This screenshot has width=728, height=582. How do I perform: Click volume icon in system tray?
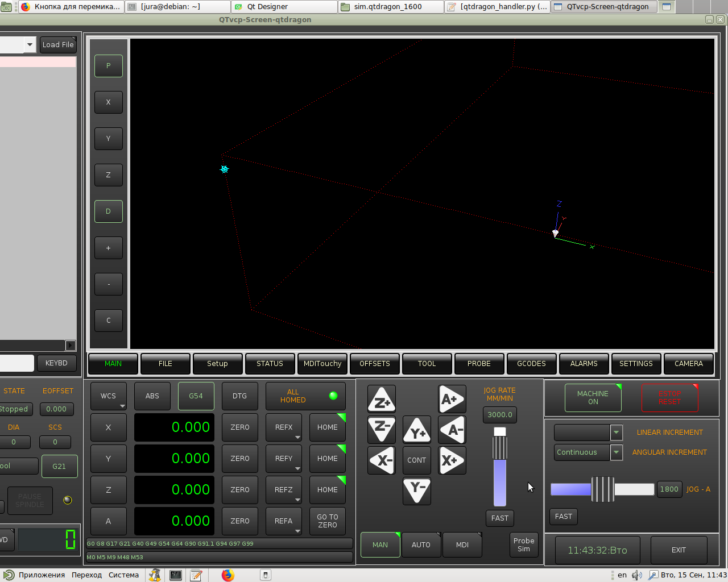(x=637, y=575)
